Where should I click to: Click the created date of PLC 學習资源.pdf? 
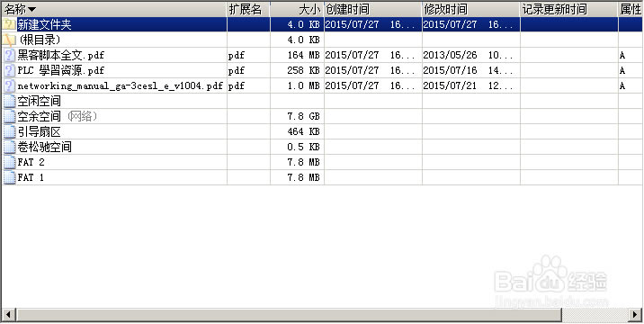[370, 70]
